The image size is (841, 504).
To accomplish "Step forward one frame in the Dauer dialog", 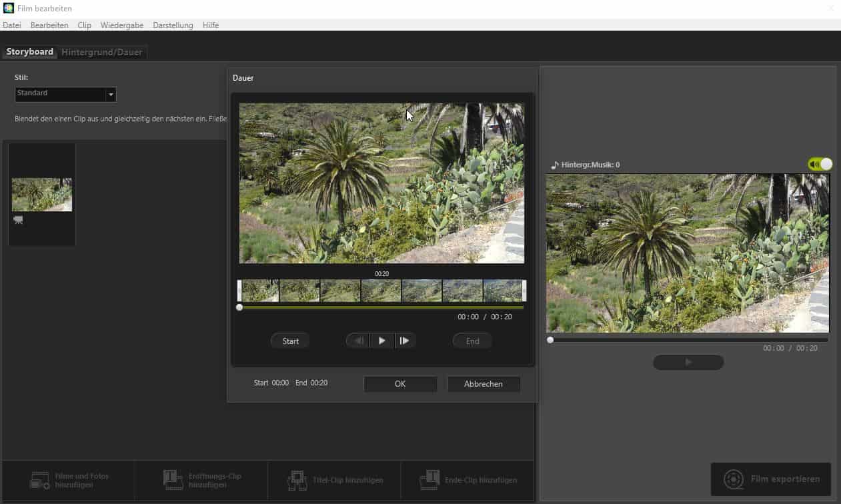I will [405, 340].
